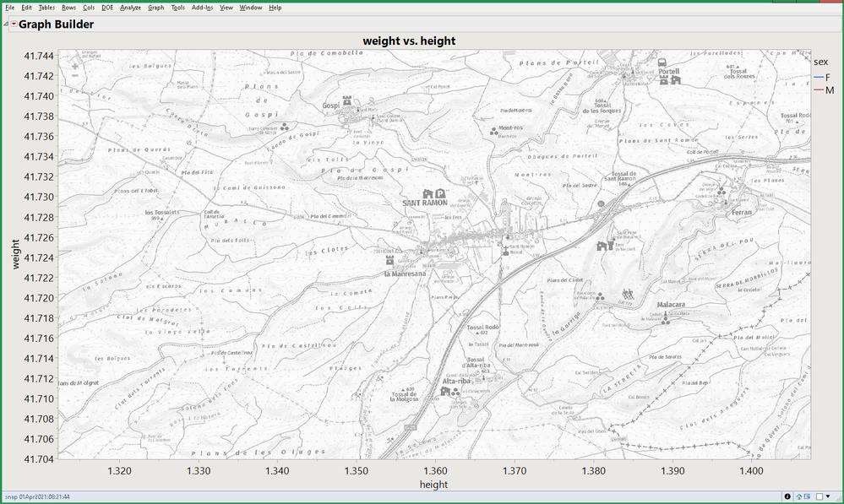This screenshot has width=844, height=504.
Task: Click the data table icon in status bar
Action: (809, 497)
